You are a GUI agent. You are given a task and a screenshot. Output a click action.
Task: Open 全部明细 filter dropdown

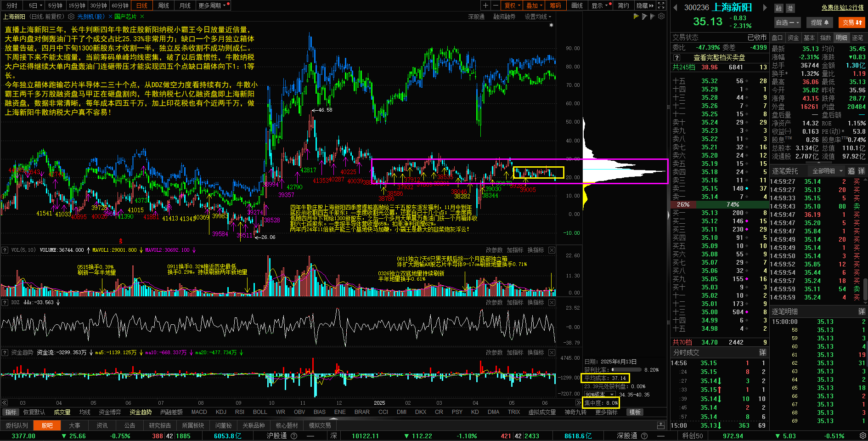828,171
